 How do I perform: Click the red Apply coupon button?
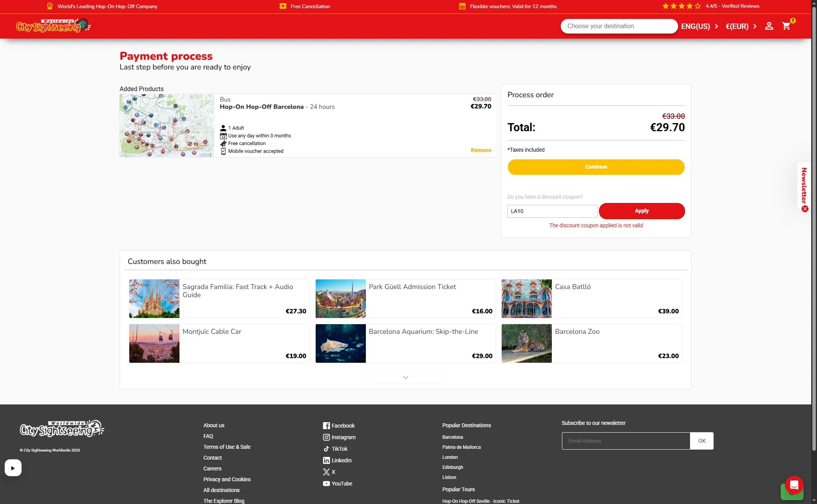coord(642,211)
